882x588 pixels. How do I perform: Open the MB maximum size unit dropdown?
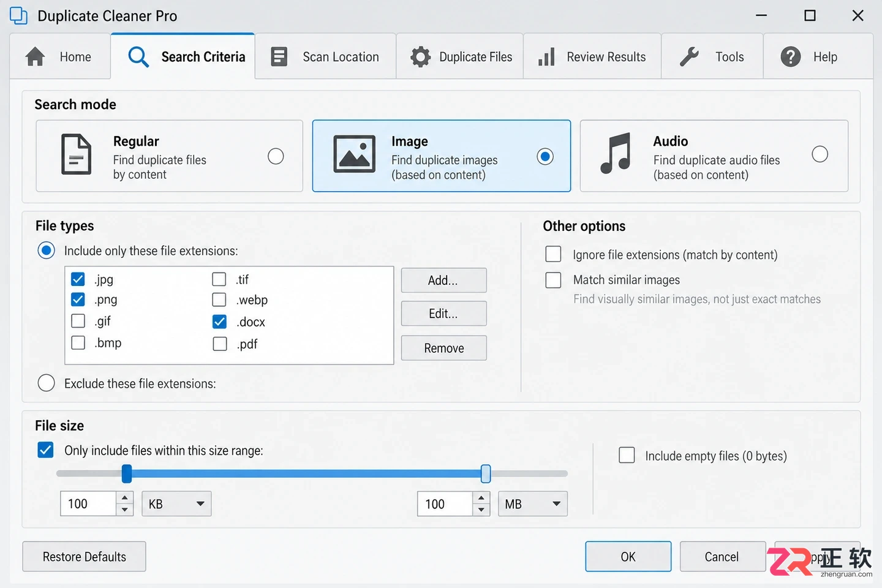pos(533,503)
